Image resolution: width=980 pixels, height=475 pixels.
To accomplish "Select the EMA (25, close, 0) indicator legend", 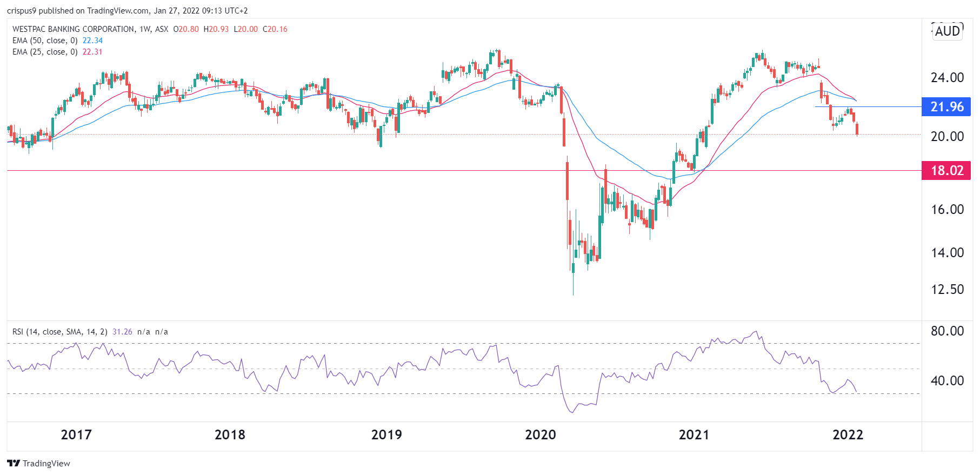I will coord(45,52).
